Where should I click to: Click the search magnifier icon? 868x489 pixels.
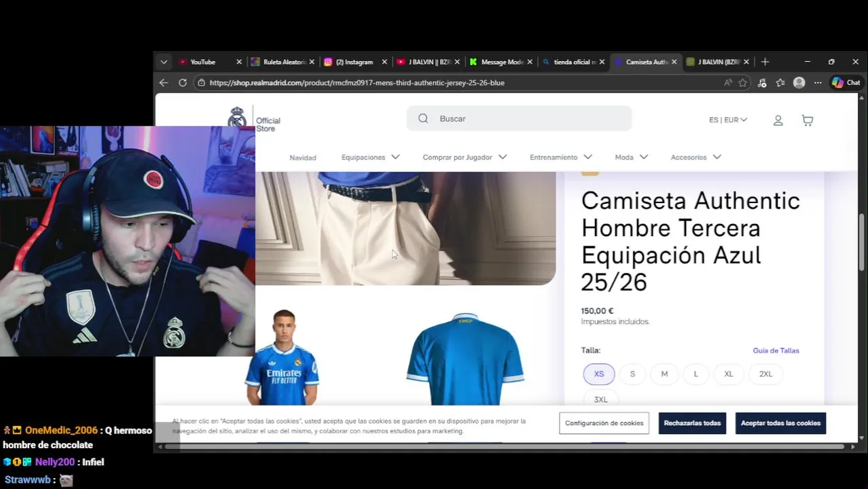coord(423,118)
